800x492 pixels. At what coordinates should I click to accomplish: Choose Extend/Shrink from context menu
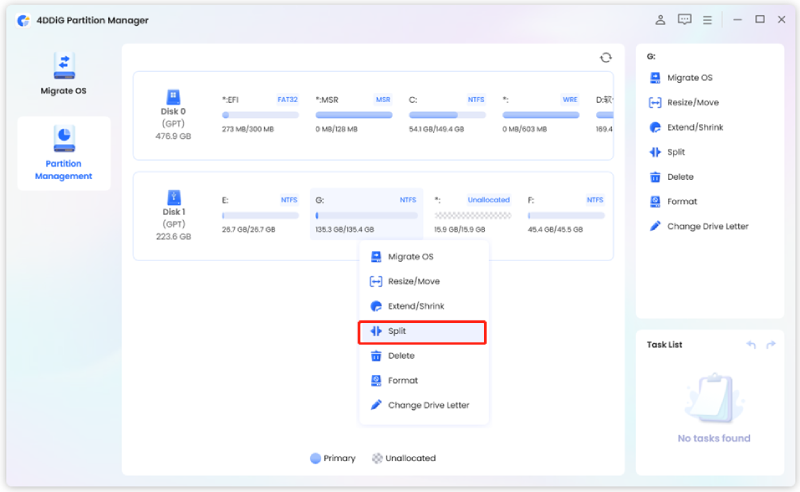coord(423,306)
